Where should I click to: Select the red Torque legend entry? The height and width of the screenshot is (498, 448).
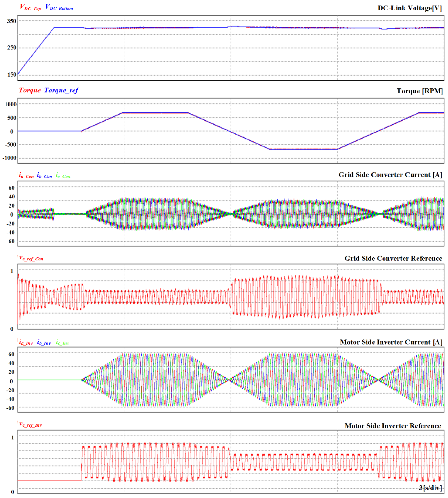click(x=30, y=90)
